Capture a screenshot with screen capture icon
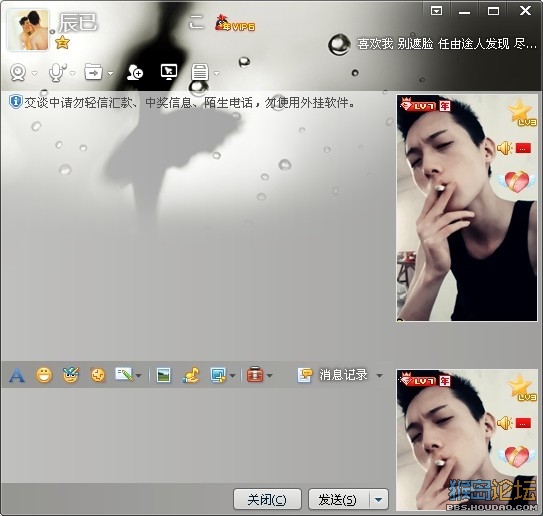This screenshot has width=543, height=516. 218,375
